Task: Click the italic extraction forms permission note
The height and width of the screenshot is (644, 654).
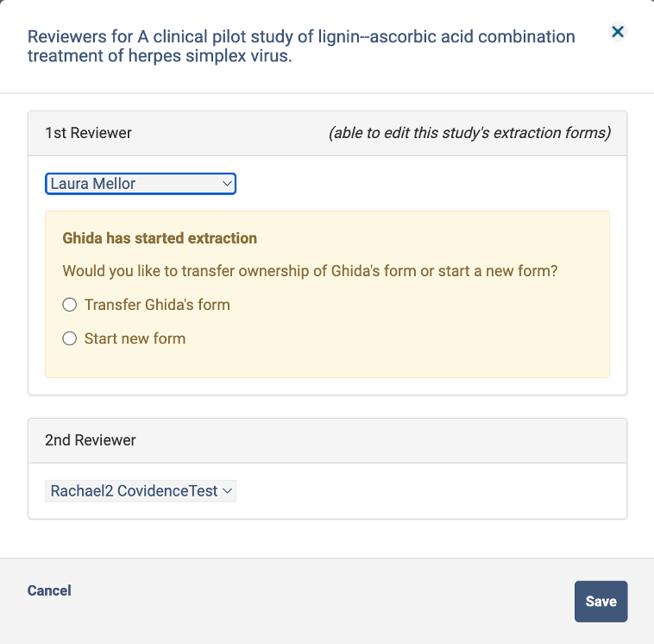Action: 469,133
